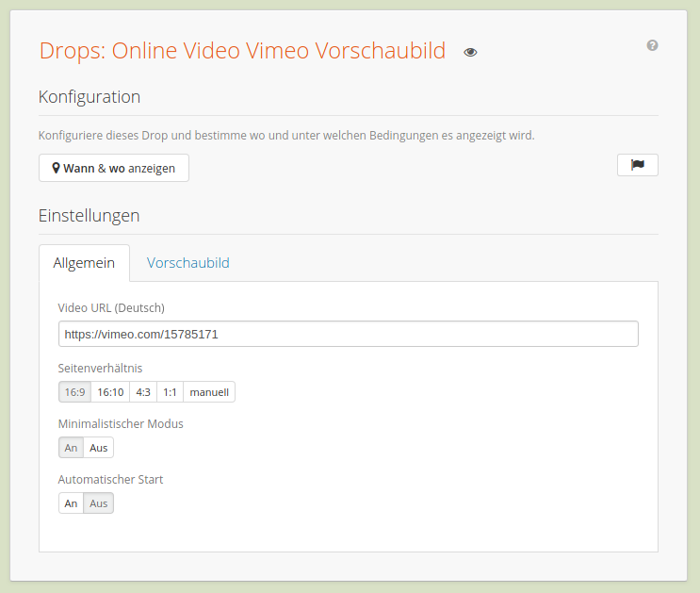
Task: Open the help question mark icon
Action: tap(652, 45)
